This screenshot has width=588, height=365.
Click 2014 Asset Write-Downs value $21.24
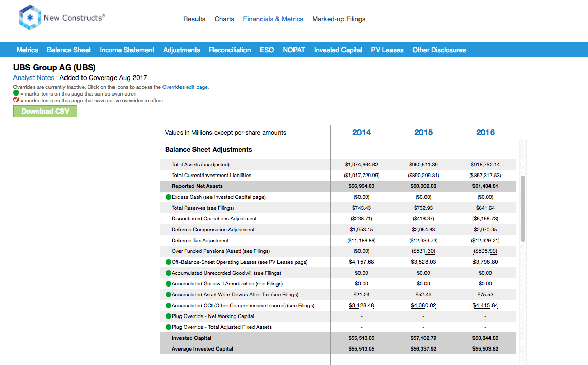click(362, 295)
